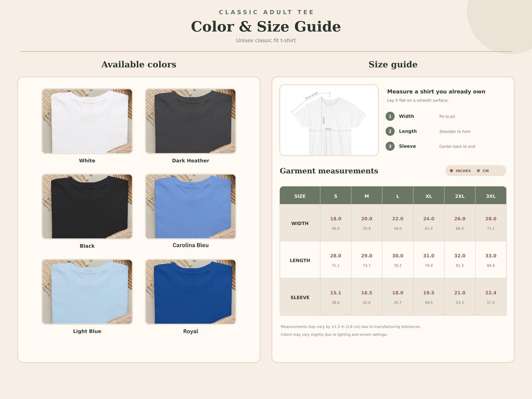532x399 pixels.
Task: Click the "3XL" size column header
Action: point(491,196)
